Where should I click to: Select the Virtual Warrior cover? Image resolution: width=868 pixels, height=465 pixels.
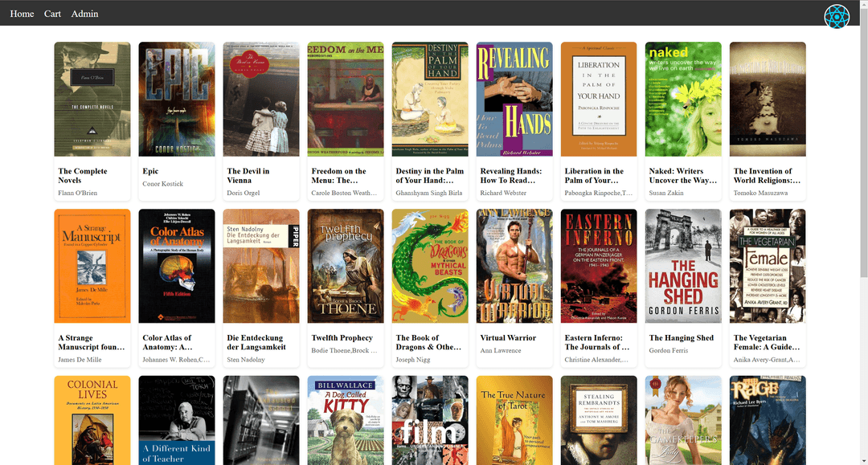[514, 266]
